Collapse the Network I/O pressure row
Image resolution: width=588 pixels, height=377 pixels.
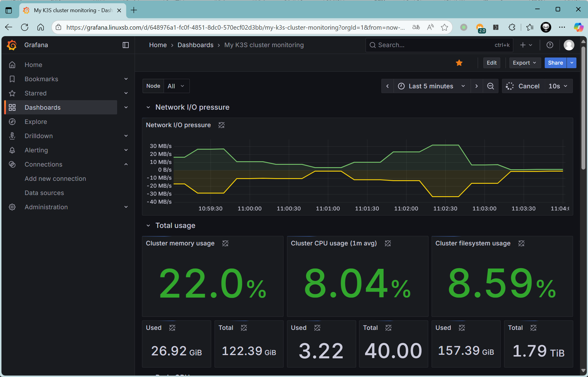[148, 107]
